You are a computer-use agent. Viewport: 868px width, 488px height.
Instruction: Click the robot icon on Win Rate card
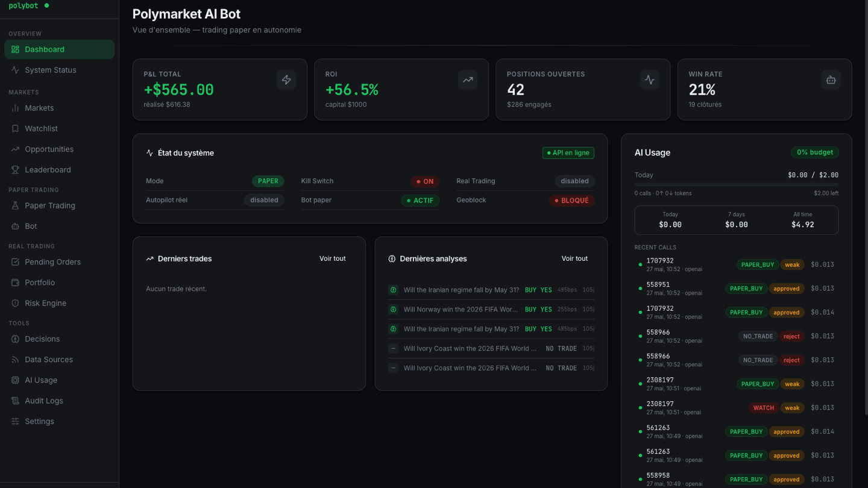(x=831, y=80)
